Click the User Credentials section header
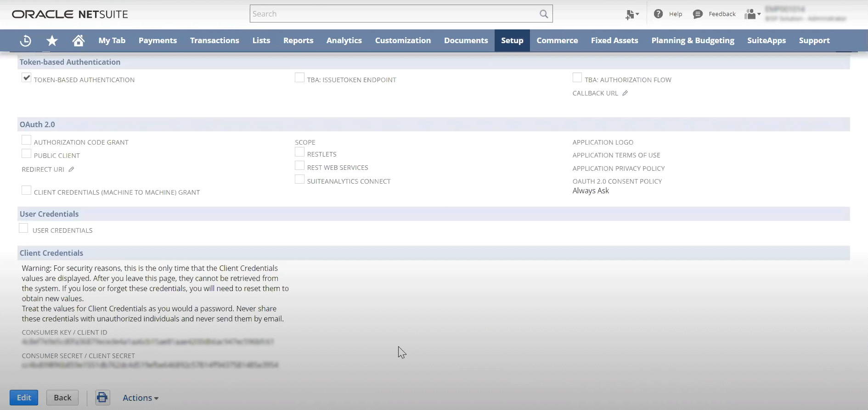This screenshot has width=868, height=410. 49,214
